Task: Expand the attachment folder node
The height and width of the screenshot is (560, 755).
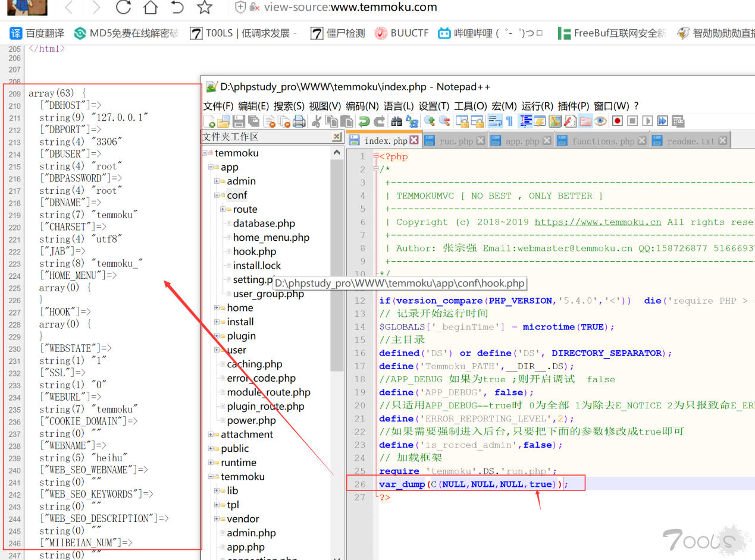Action: pos(211,435)
